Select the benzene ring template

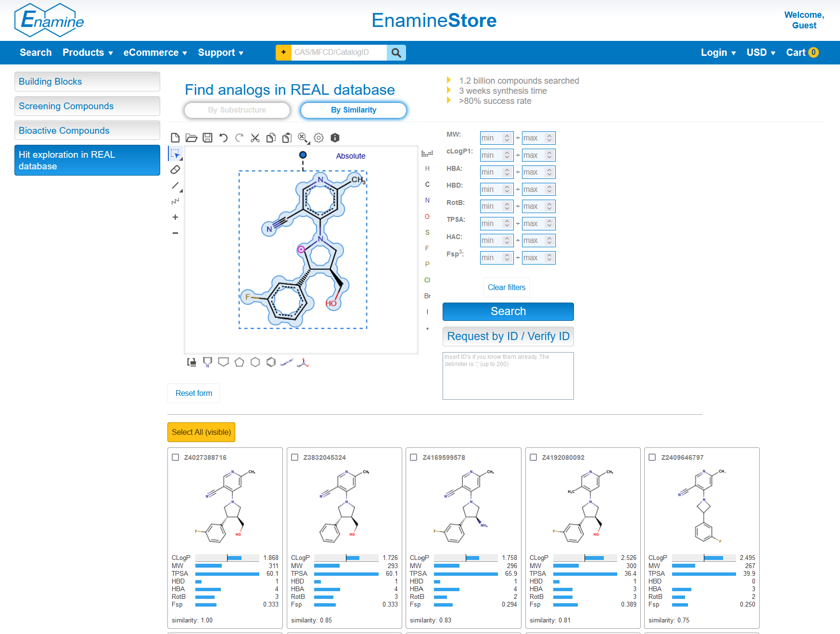pyautogui.click(x=271, y=362)
